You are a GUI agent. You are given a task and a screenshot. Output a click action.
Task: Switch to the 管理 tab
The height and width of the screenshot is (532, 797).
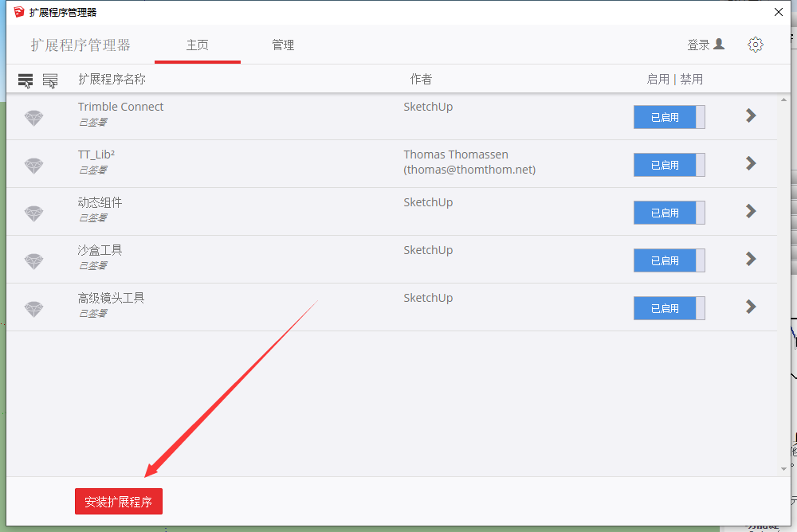[283, 45]
